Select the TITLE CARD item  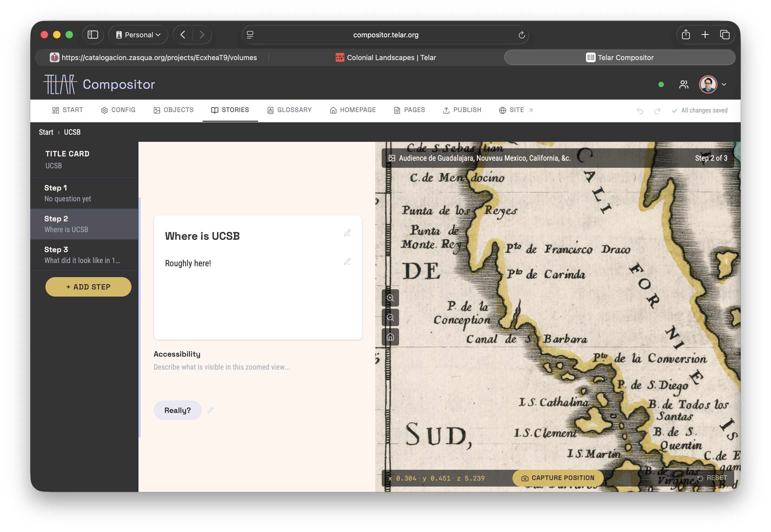tap(84, 160)
